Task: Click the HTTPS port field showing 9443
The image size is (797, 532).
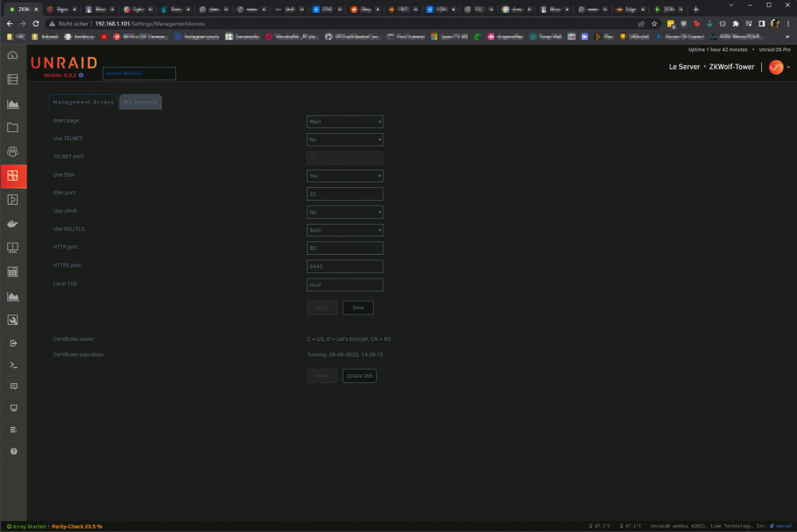Action: (344, 267)
